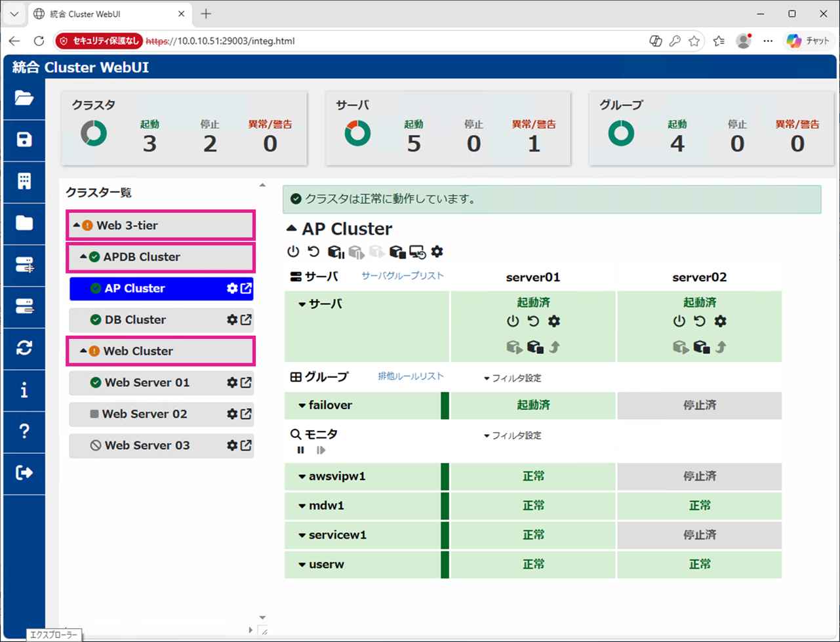Open DB Cluster in external window icon
This screenshot has width=840, height=642.
pos(246,320)
